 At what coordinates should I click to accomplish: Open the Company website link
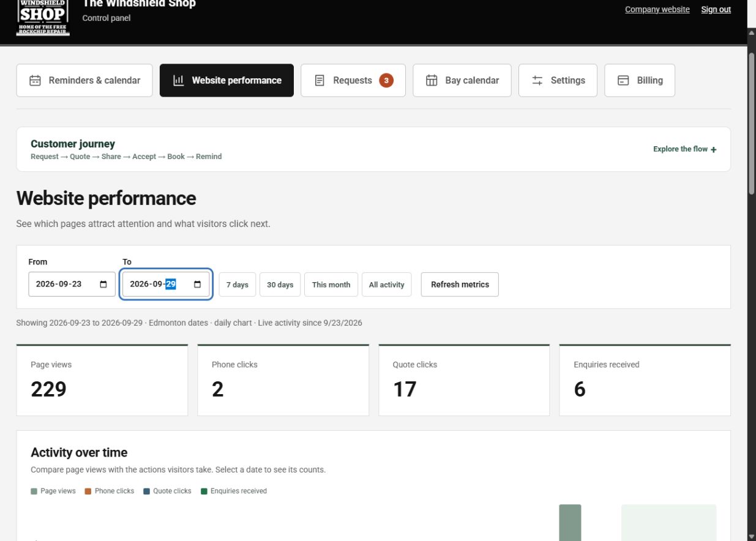tap(657, 9)
